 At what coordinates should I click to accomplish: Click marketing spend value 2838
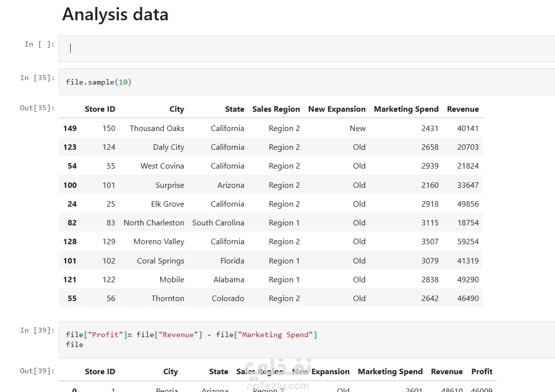(430, 279)
